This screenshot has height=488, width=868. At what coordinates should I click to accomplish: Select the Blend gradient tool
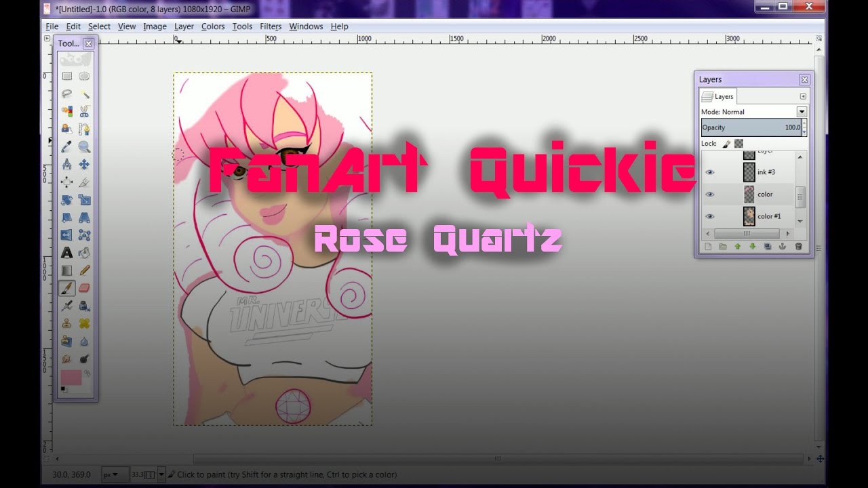[x=67, y=270]
